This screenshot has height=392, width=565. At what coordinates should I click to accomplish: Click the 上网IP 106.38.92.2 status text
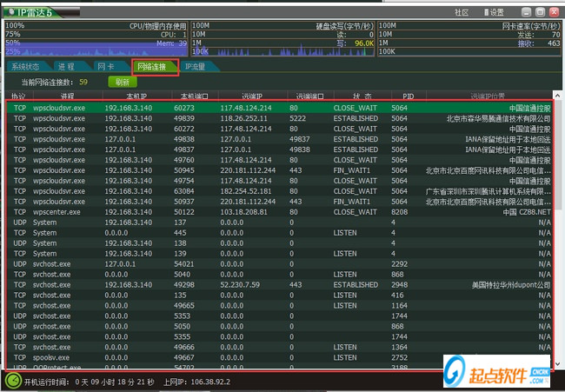tap(196, 382)
